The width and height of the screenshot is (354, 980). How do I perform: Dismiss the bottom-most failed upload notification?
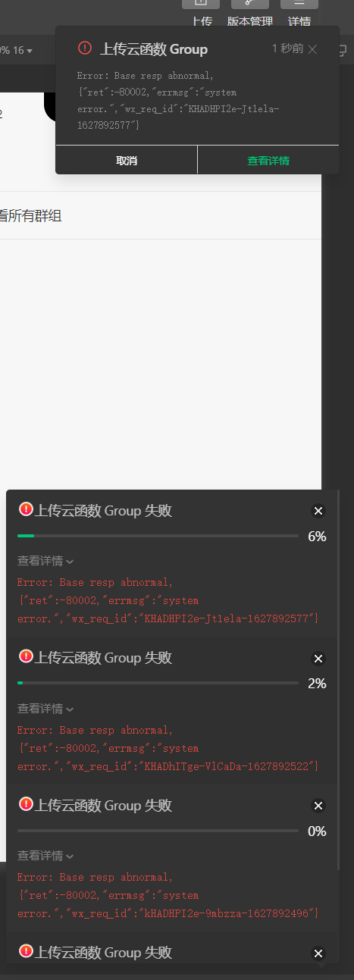318,953
